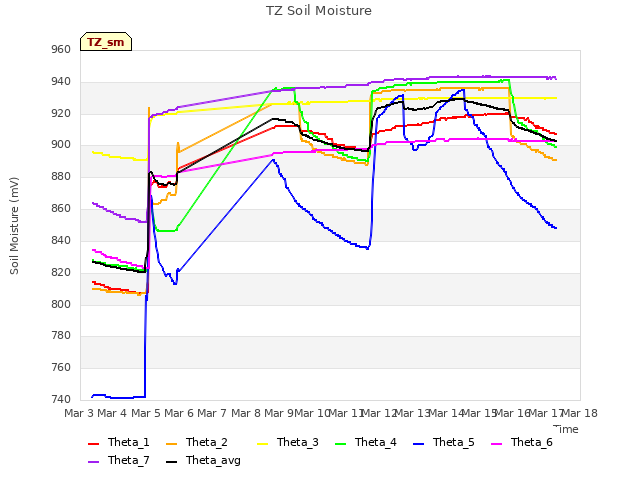Toggle the Theta_4 legend entry

tap(366, 442)
